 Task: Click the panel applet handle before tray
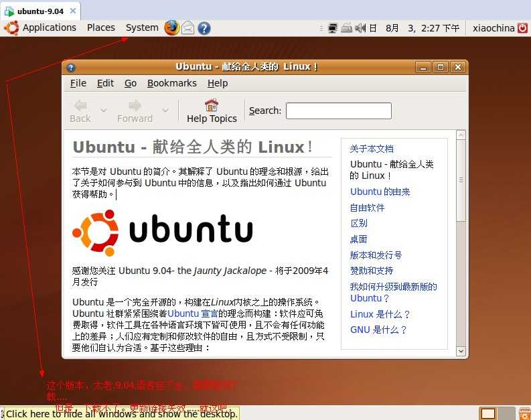click(x=321, y=28)
